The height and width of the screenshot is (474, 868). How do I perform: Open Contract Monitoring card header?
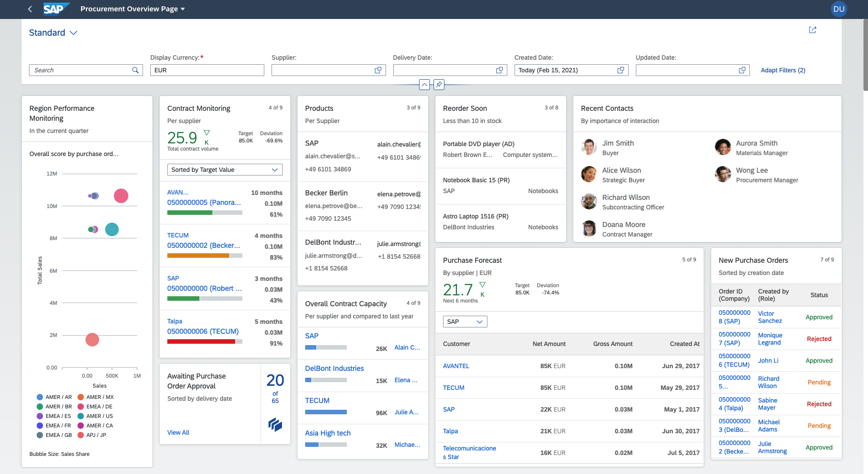[225, 128]
